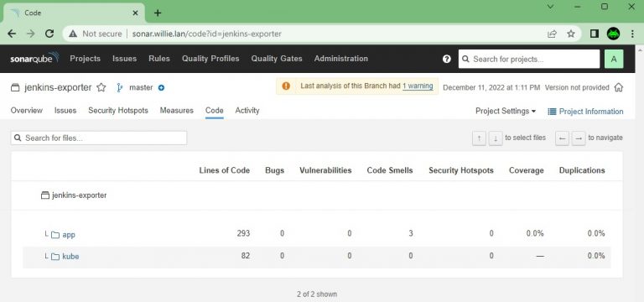Open the app folder link
Screen dimensions: 644x302
click(69, 235)
